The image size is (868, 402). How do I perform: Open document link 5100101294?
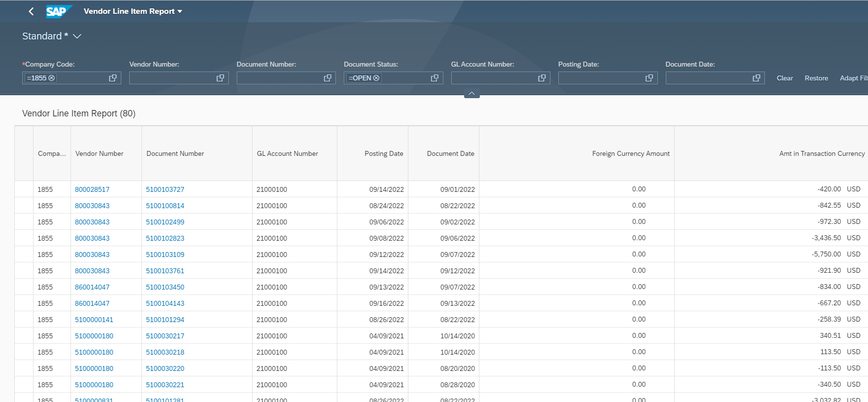pyautogui.click(x=165, y=320)
